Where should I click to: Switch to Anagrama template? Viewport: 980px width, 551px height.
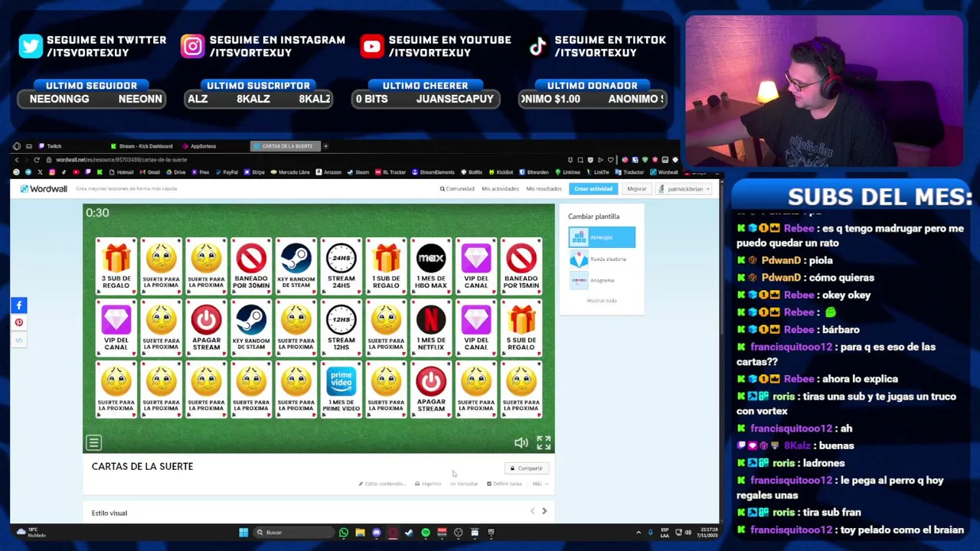click(x=602, y=280)
